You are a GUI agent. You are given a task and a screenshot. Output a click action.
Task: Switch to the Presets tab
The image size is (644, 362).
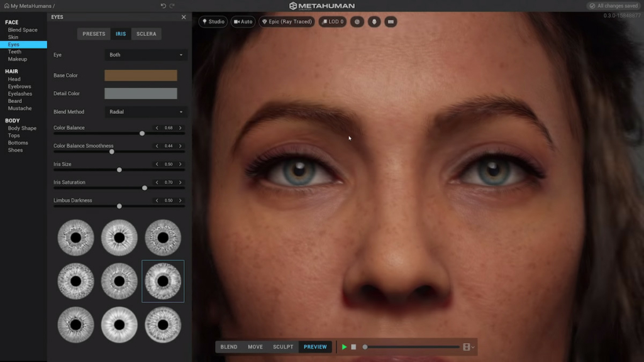click(x=94, y=34)
